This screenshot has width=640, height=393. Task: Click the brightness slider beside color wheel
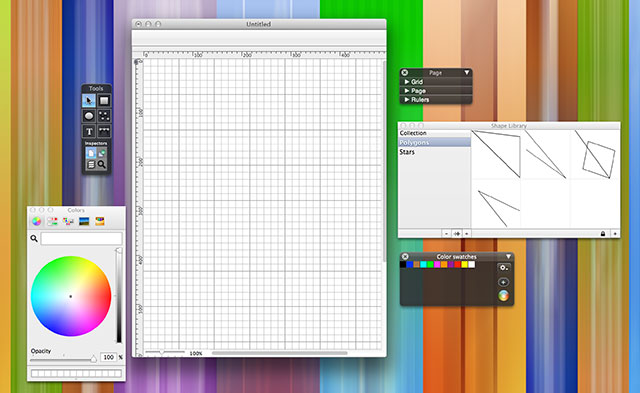(x=119, y=295)
